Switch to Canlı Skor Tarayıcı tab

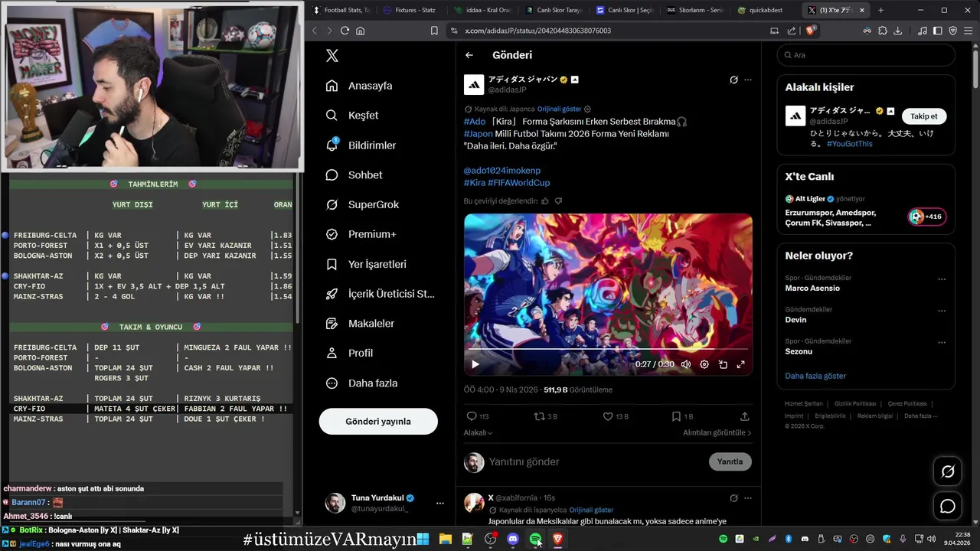(x=555, y=10)
